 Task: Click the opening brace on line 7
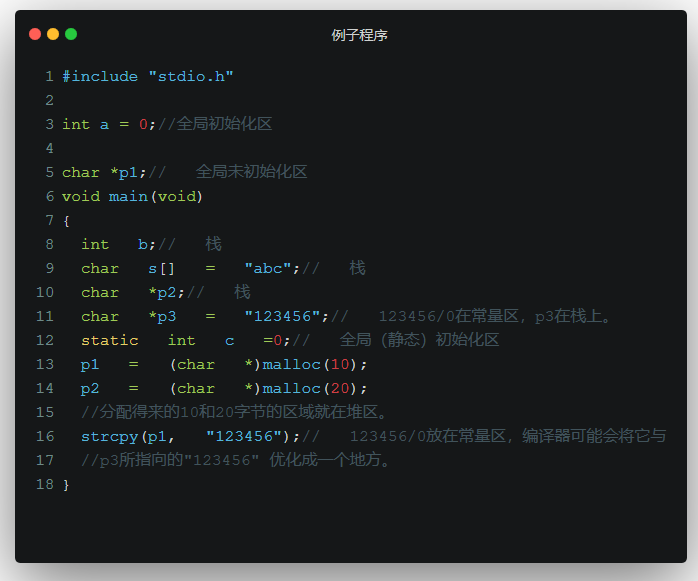(x=66, y=221)
